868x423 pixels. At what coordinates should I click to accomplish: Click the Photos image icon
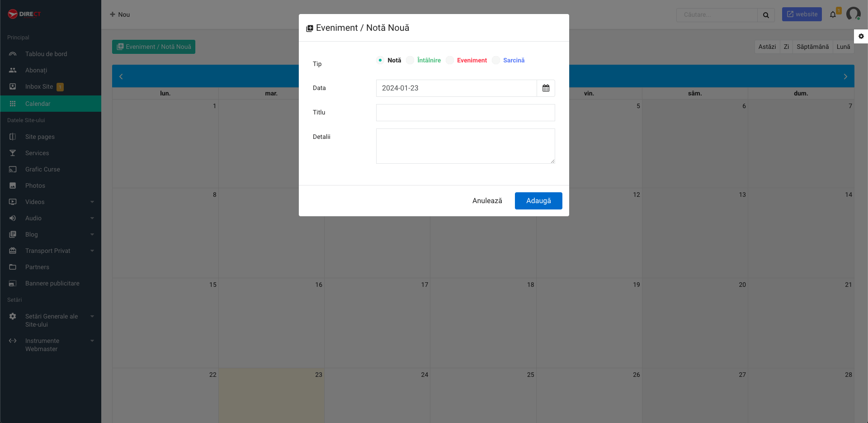[13, 185]
